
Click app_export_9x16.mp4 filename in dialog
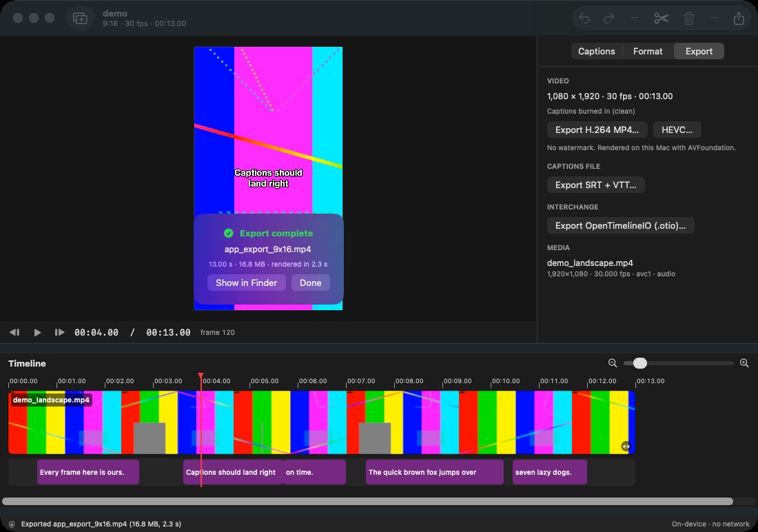coord(268,249)
